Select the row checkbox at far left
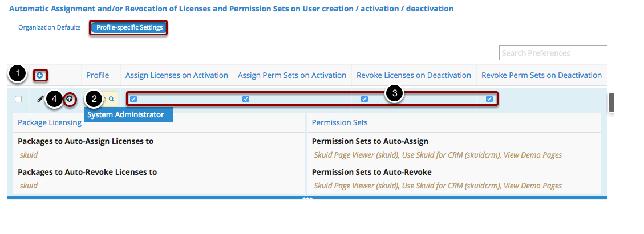The width and height of the screenshot is (644, 234). tap(18, 99)
